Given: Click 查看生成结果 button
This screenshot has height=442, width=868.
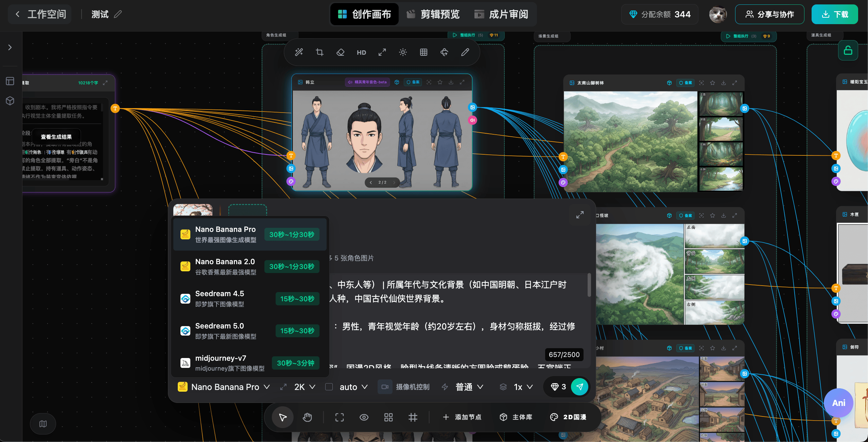Looking at the screenshot, I should pyautogui.click(x=56, y=137).
